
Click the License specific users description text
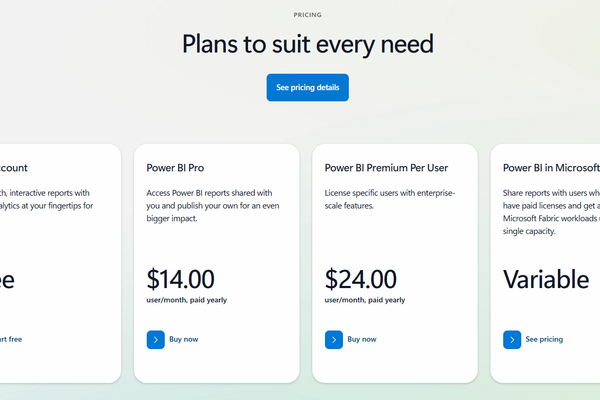point(390,198)
